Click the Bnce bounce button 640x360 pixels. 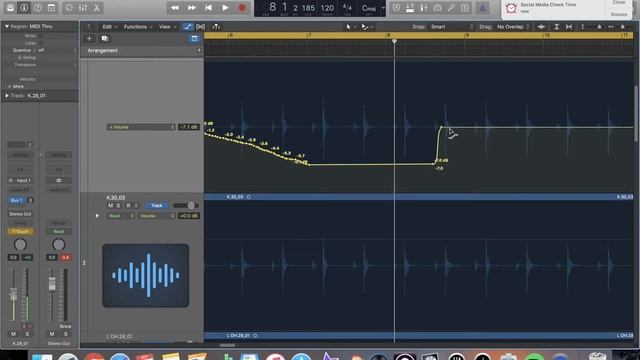point(65,326)
